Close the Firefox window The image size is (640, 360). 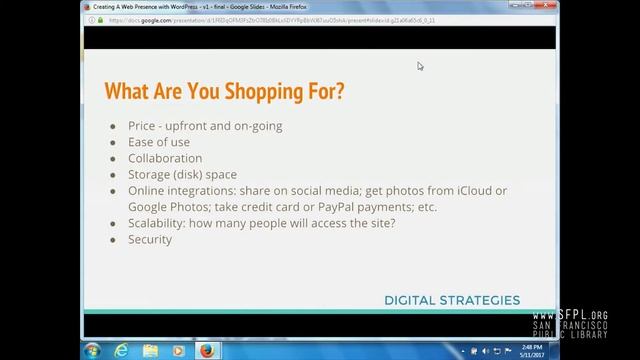pyautogui.click(x=546, y=5)
